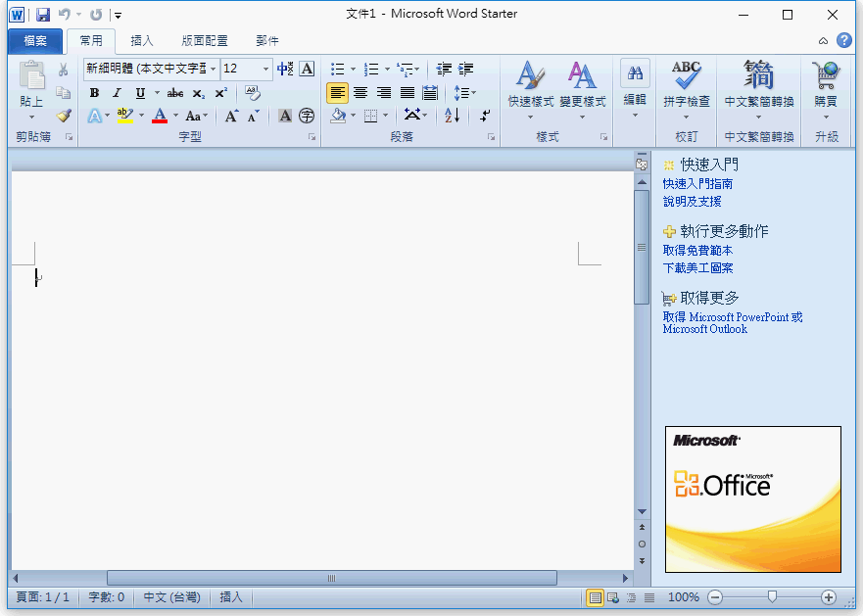The image size is (863, 616).
Task: Toggle Italic formatting
Action: point(117,93)
